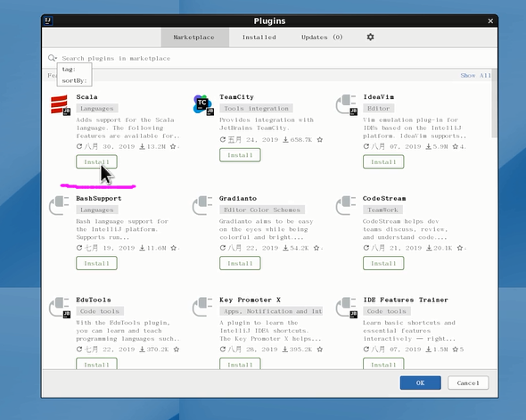
Task: Open the Scala plugin title
Action: (86, 97)
